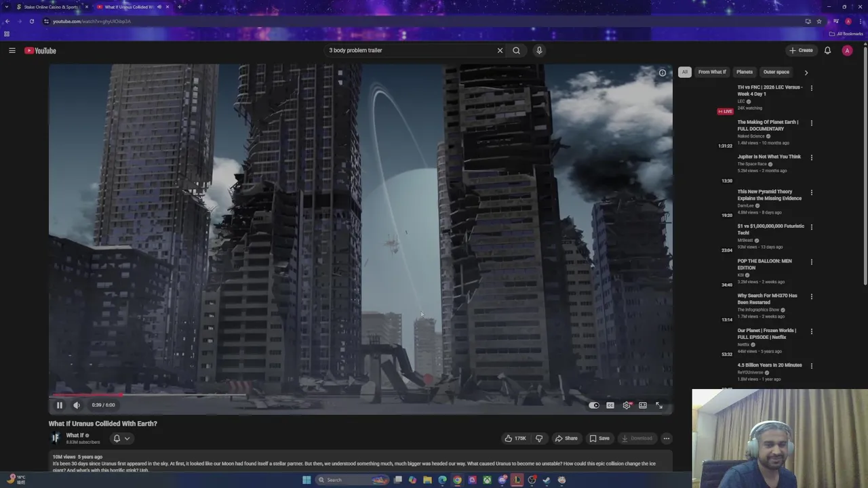
Task: Mute the video with the speaker icon
Action: point(77,405)
